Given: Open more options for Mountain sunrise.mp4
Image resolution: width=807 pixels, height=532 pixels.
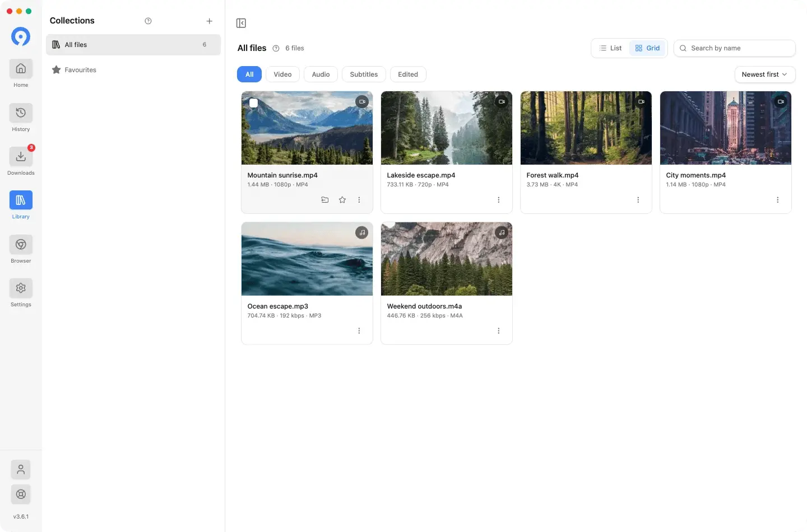Looking at the screenshot, I should pos(359,200).
